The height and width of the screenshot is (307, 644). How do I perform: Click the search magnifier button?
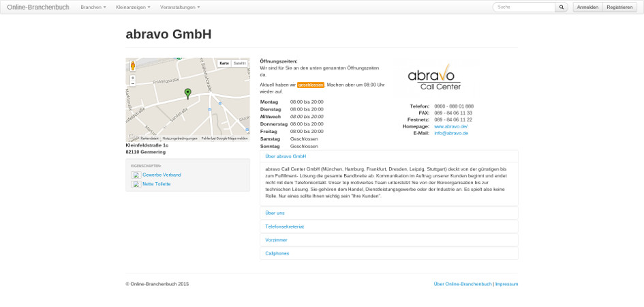coord(562,8)
